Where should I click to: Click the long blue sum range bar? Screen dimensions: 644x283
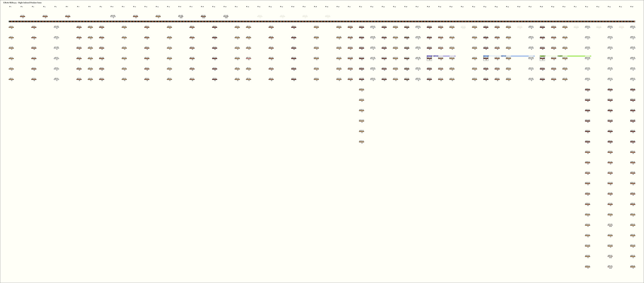pyautogui.click(x=519, y=56)
